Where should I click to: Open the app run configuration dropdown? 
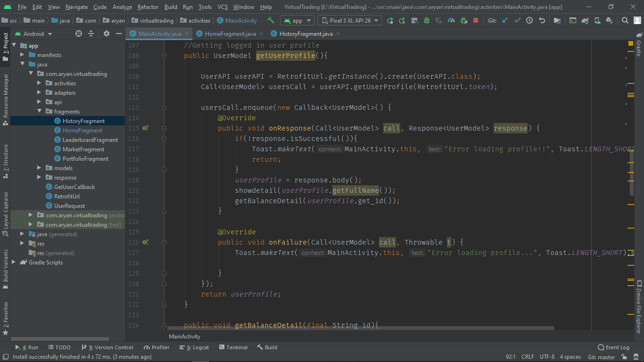(297, 20)
